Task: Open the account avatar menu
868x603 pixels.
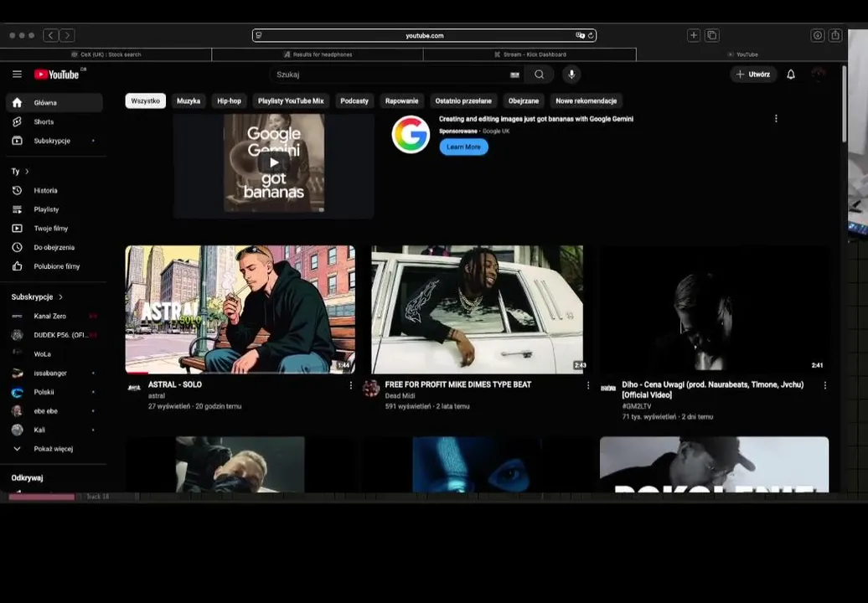Action: [819, 75]
